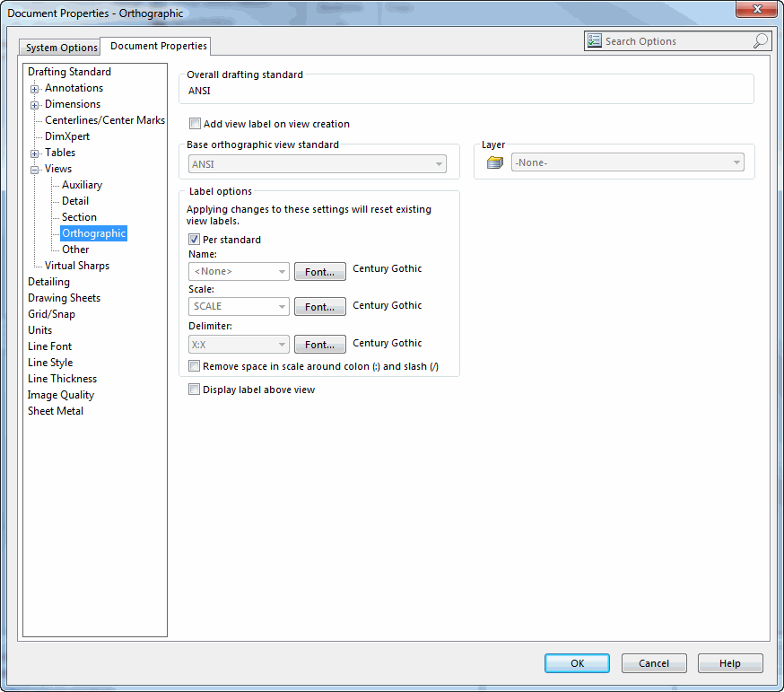This screenshot has width=784, height=692.
Task: Select Orthographic under Views
Action: pos(93,233)
